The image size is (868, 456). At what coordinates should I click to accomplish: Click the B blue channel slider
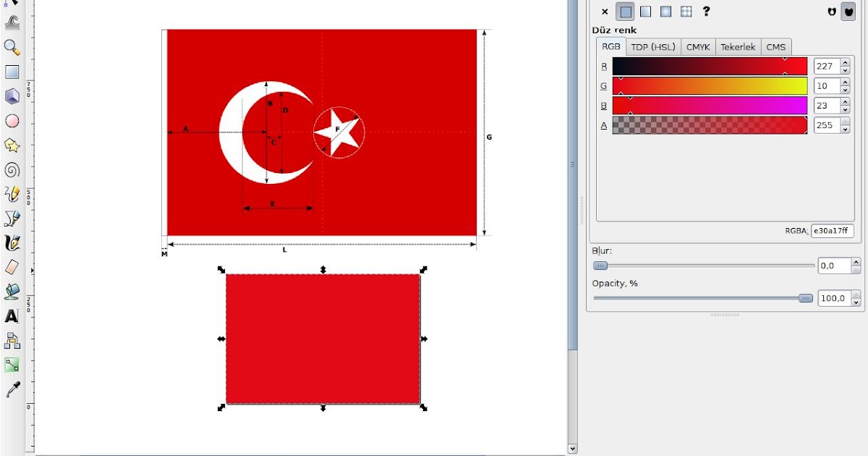[710, 106]
